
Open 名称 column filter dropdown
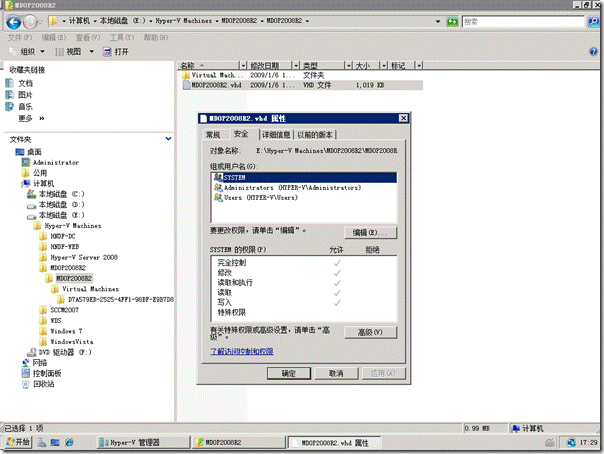pos(243,65)
